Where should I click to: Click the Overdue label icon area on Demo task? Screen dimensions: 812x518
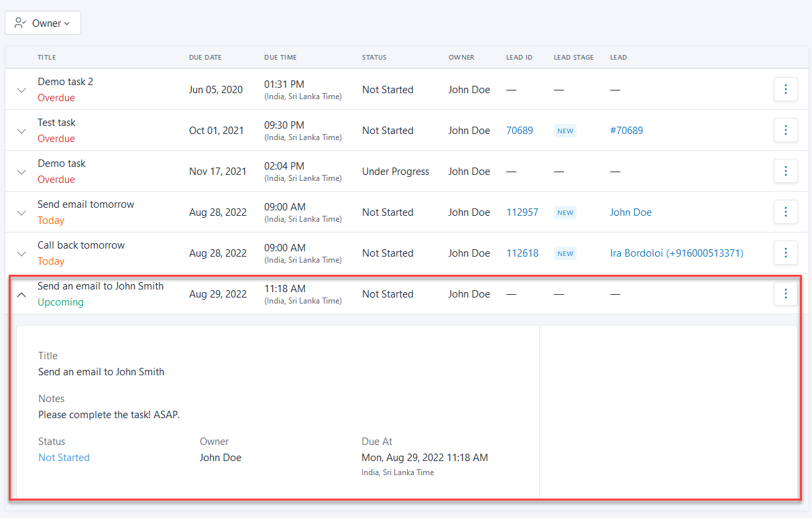pyautogui.click(x=56, y=179)
